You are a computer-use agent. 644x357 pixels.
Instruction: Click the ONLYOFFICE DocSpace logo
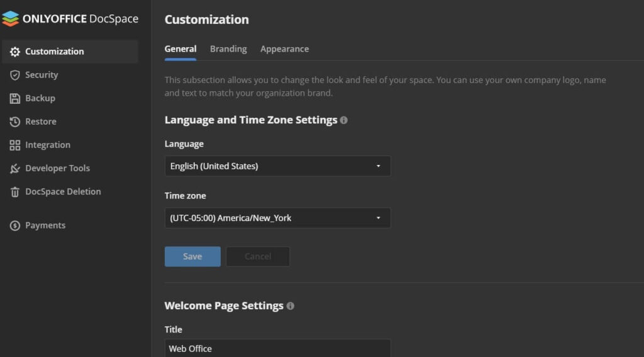click(x=11, y=19)
